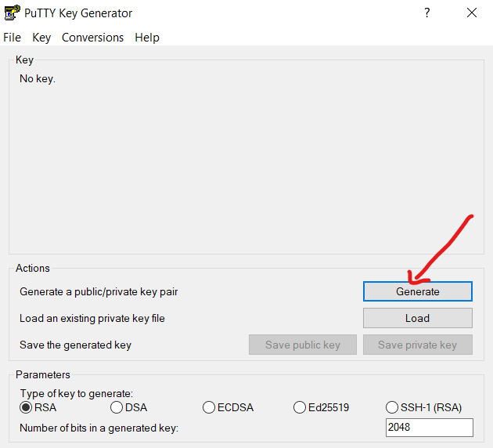Click the PuTTY Key Generator title bar icon
This screenshot has width=493, height=448.
tap(12, 13)
